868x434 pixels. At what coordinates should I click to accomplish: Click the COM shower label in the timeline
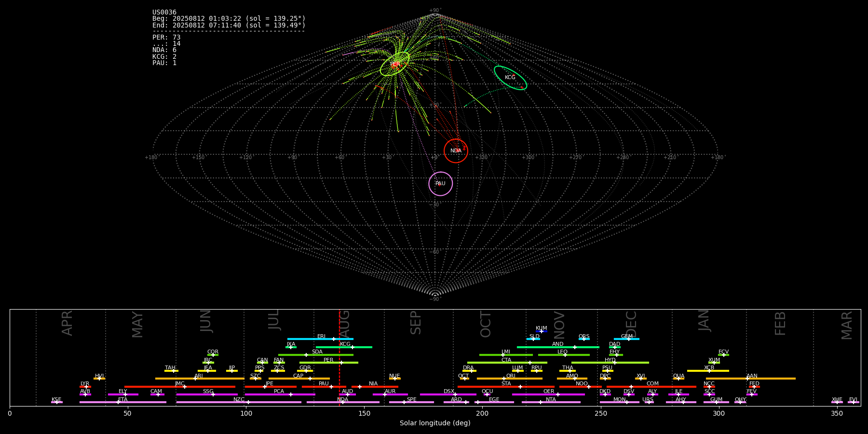pyautogui.click(x=652, y=384)
